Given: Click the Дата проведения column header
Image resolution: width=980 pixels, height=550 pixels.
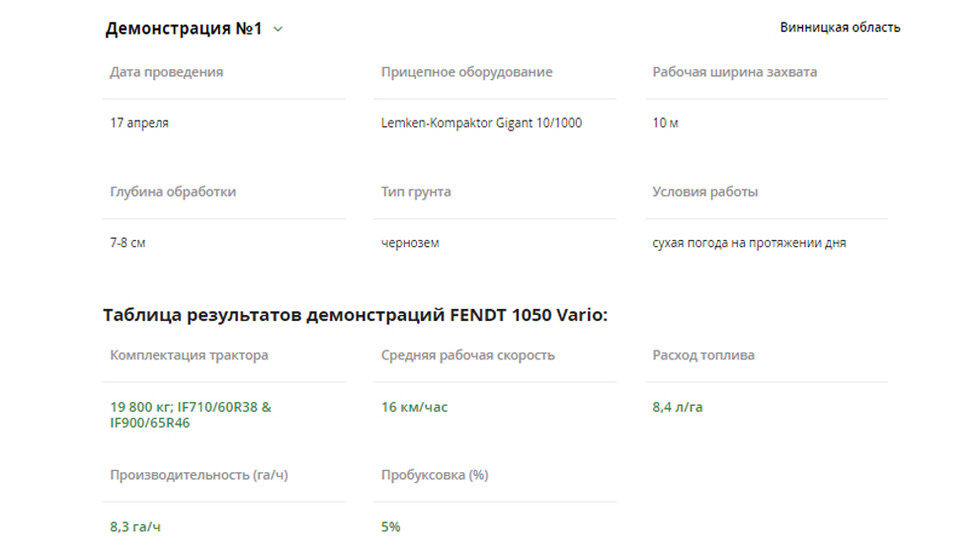Looking at the screenshot, I should click(x=166, y=72).
